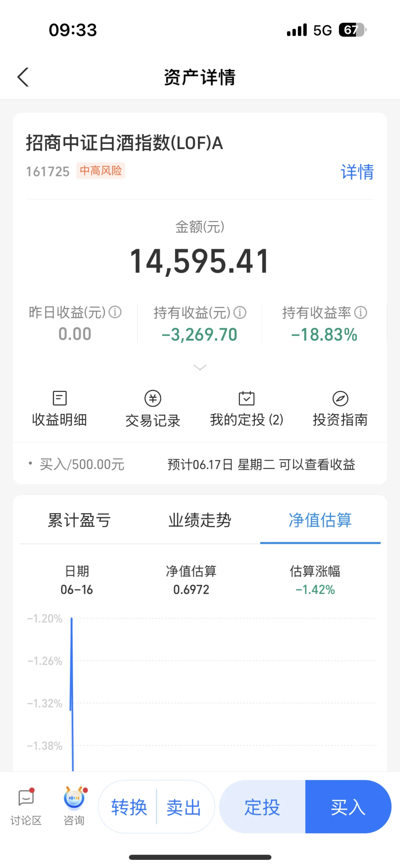Tap the fund name 招商中证白酒指数(LOF)A
Viewport: 400px width, 868px height.
124,143
